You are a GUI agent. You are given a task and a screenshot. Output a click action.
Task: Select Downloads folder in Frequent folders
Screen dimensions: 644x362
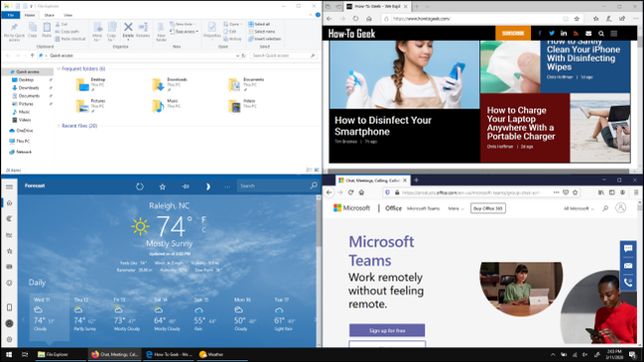pyautogui.click(x=170, y=84)
